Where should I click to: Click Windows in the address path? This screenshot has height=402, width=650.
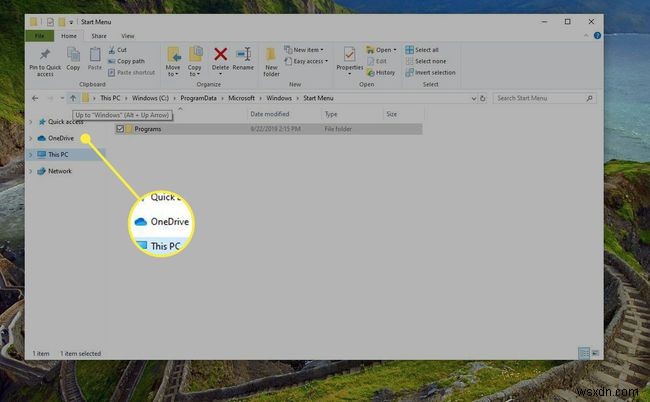coord(279,98)
